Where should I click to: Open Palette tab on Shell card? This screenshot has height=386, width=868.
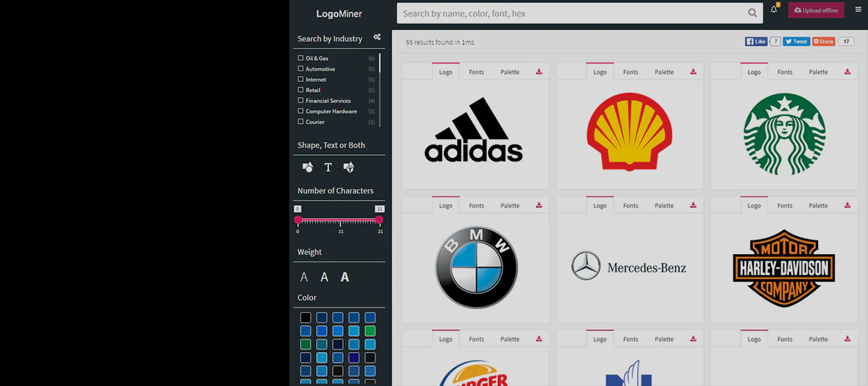tap(664, 72)
